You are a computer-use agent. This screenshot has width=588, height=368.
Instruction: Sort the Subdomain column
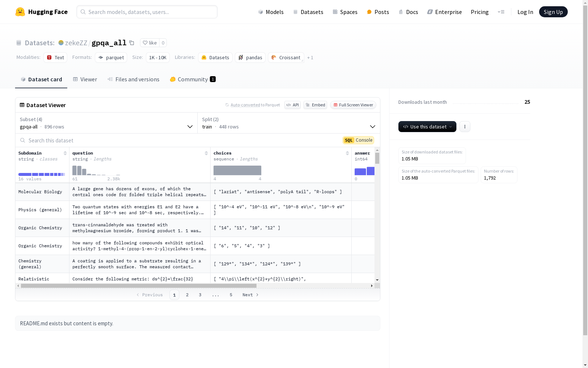click(x=65, y=153)
